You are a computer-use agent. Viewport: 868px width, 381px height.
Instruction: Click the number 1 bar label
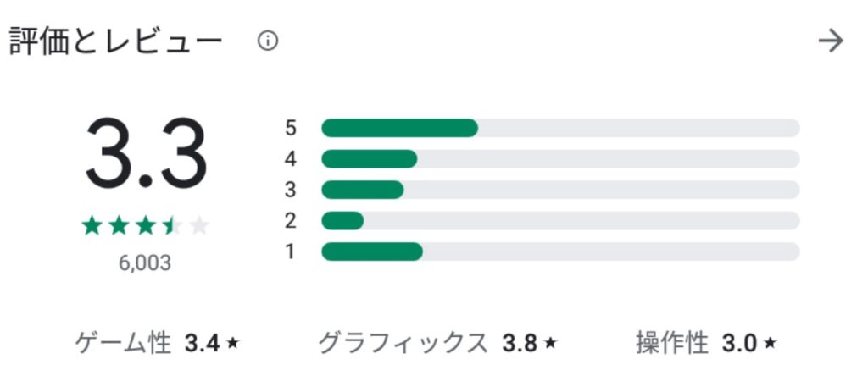click(291, 251)
